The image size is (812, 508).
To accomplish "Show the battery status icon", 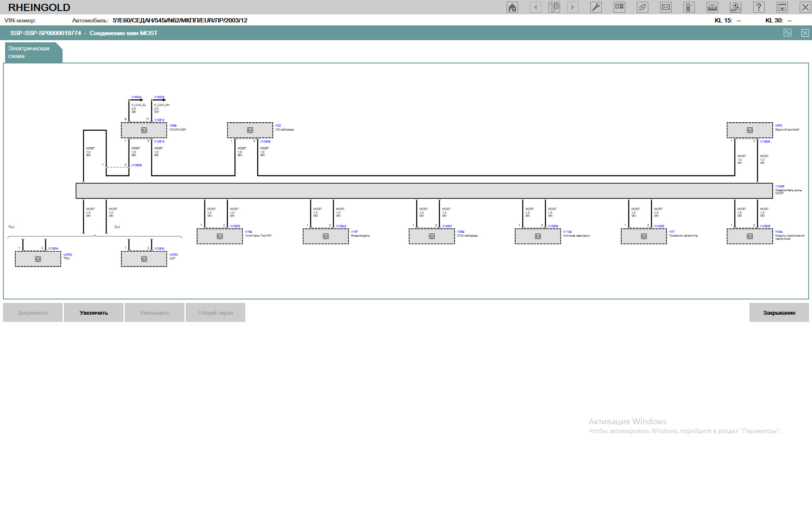I will coord(689,7).
